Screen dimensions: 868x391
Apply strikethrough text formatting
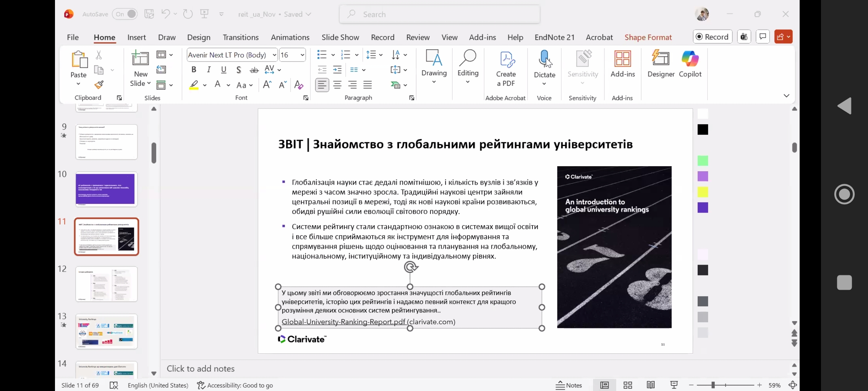pyautogui.click(x=254, y=70)
